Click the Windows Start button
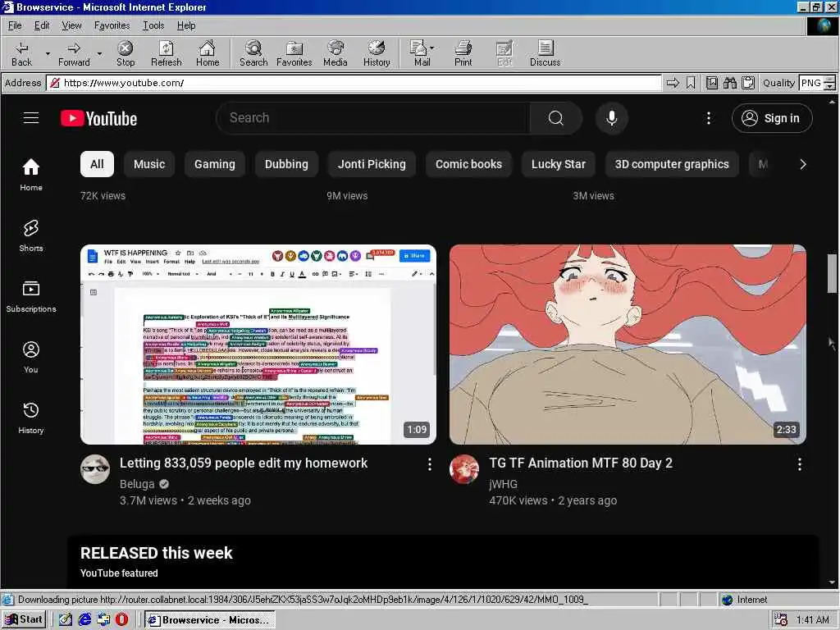The image size is (840, 630). (24, 619)
